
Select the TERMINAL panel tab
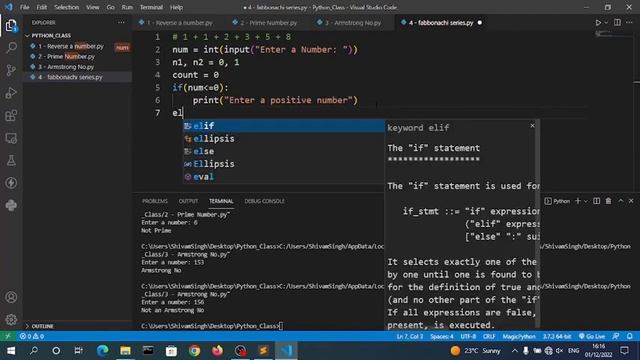click(x=221, y=201)
